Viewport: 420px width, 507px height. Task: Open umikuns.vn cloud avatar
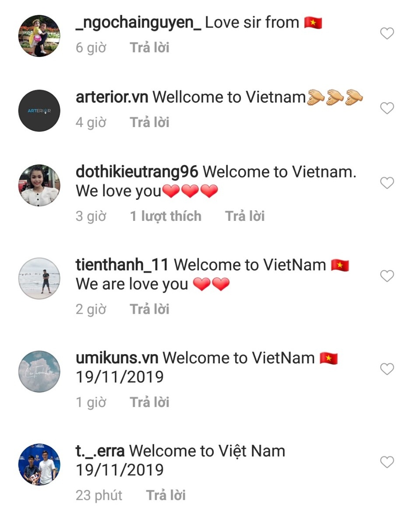(x=39, y=372)
